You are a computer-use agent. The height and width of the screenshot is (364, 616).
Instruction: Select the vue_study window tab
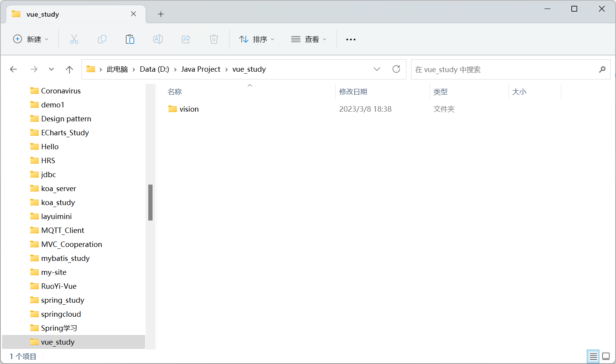tap(76, 14)
